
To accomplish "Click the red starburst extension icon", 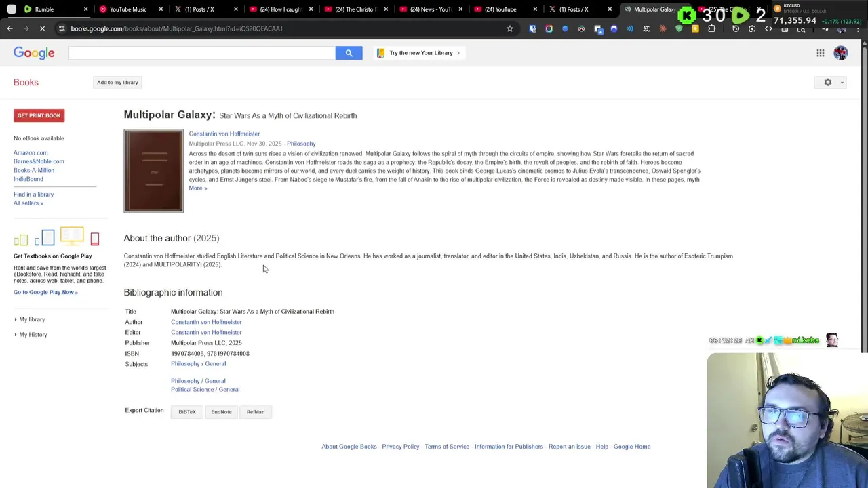I will tap(663, 28).
